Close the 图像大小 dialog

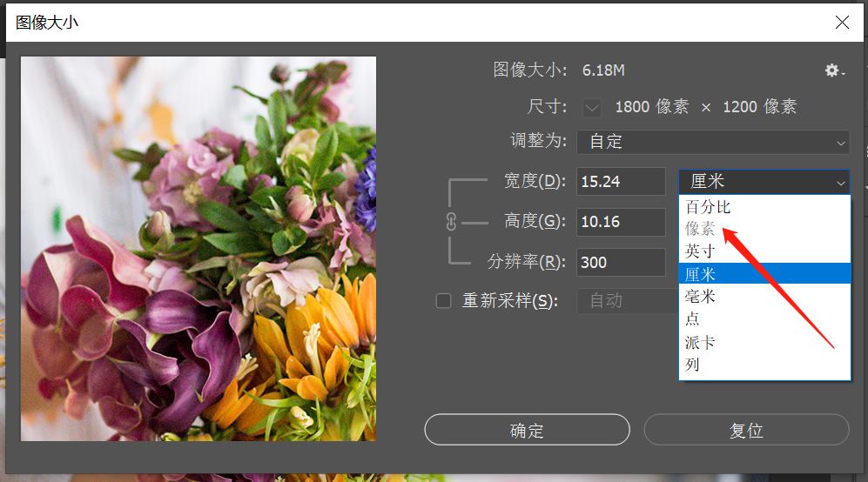[842, 22]
